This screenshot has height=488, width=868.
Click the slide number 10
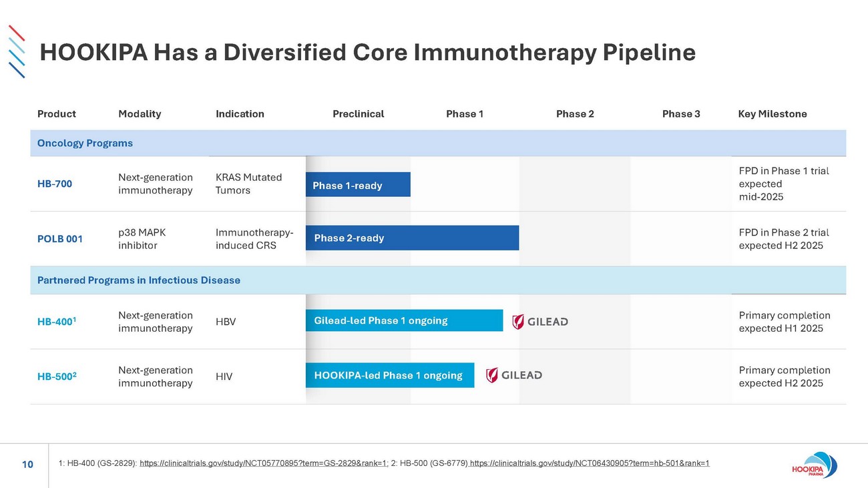coord(27,464)
